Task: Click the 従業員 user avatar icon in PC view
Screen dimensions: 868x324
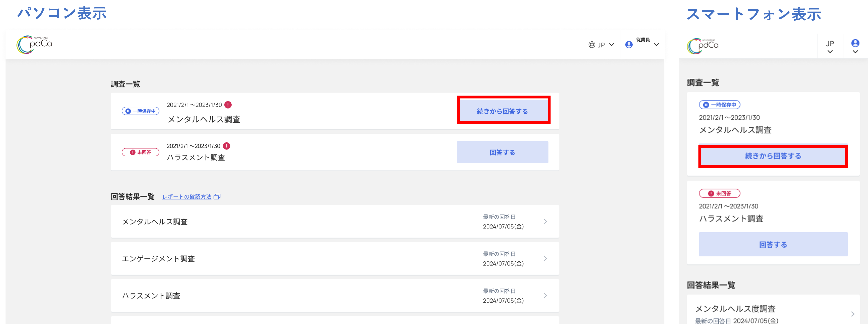Action: pyautogui.click(x=629, y=45)
